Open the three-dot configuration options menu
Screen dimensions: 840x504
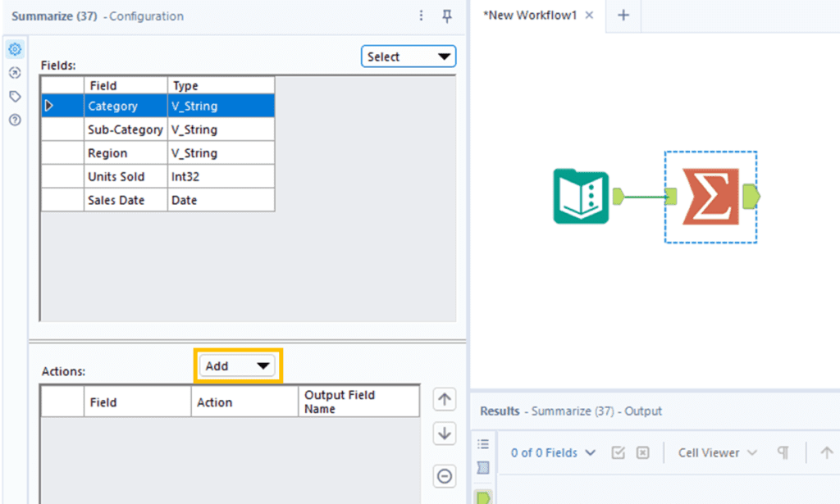click(x=422, y=16)
